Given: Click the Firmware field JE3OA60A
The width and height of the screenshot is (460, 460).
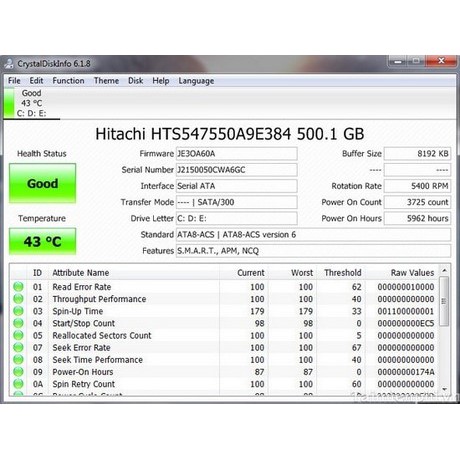Looking at the screenshot, I should [x=237, y=154].
